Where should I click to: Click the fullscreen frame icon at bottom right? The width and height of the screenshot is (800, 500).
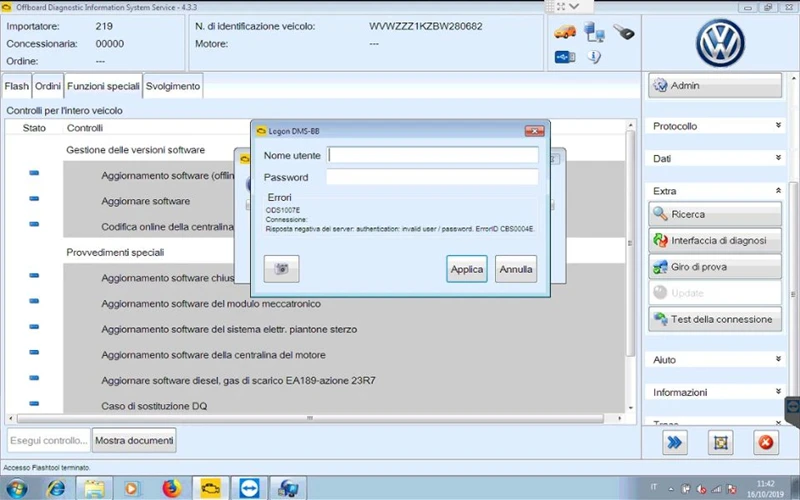720,442
